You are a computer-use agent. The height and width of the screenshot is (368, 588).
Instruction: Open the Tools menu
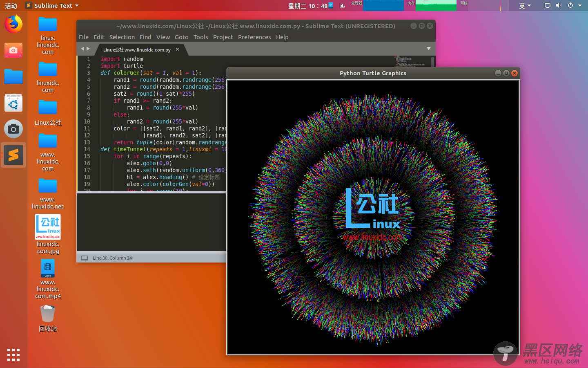click(x=200, y=37)
